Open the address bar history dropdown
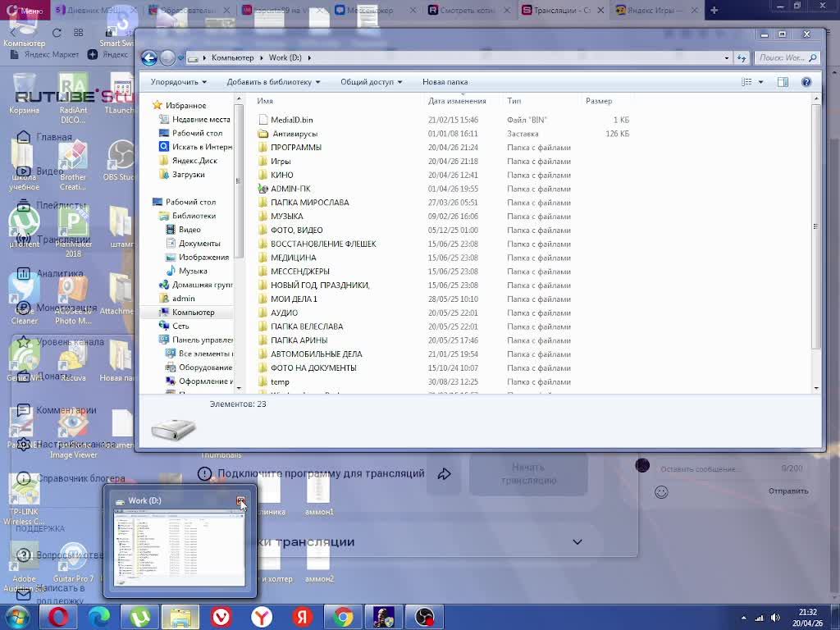 727,58
